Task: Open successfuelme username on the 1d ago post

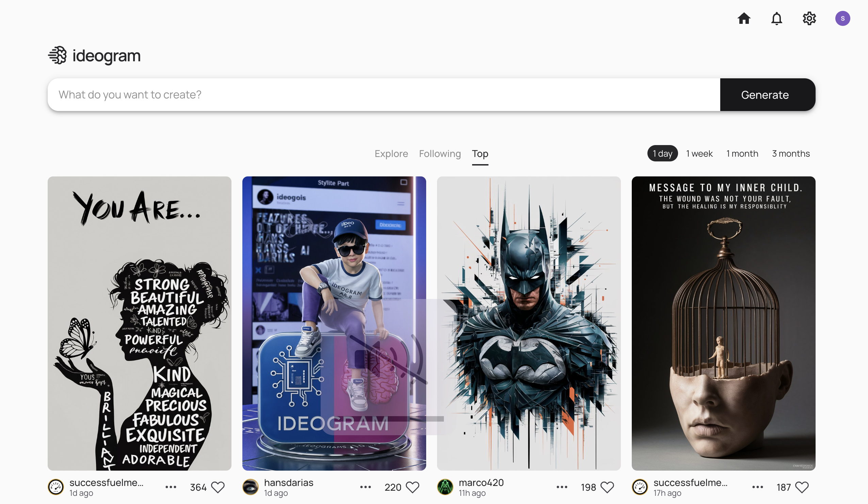Action: [x=107, y=483]
